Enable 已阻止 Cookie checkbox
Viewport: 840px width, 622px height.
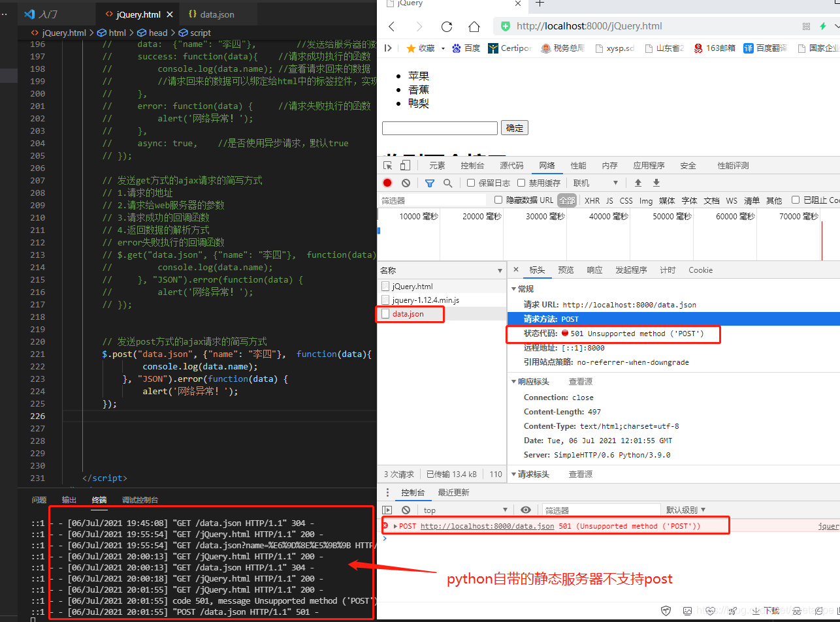tap(796, 200)
